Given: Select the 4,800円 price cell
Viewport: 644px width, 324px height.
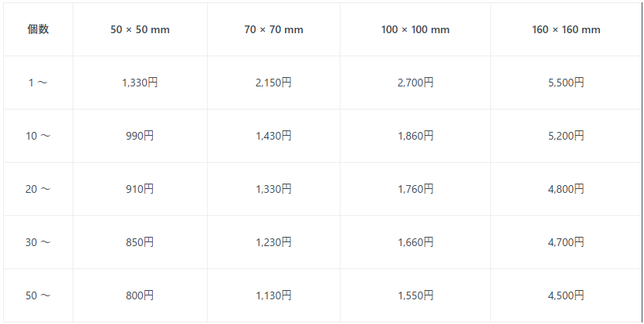Looking at the screenshot, I should (x=566, y=189).
